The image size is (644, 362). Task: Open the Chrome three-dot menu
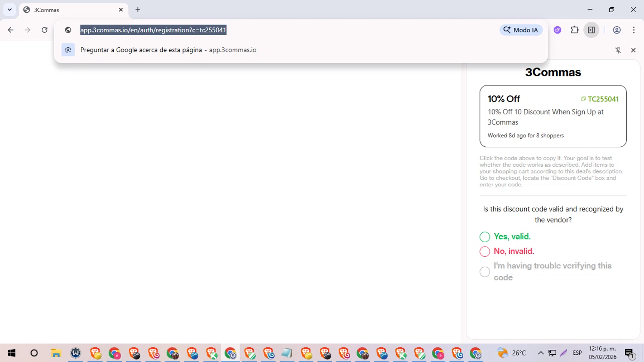(634, 30)
